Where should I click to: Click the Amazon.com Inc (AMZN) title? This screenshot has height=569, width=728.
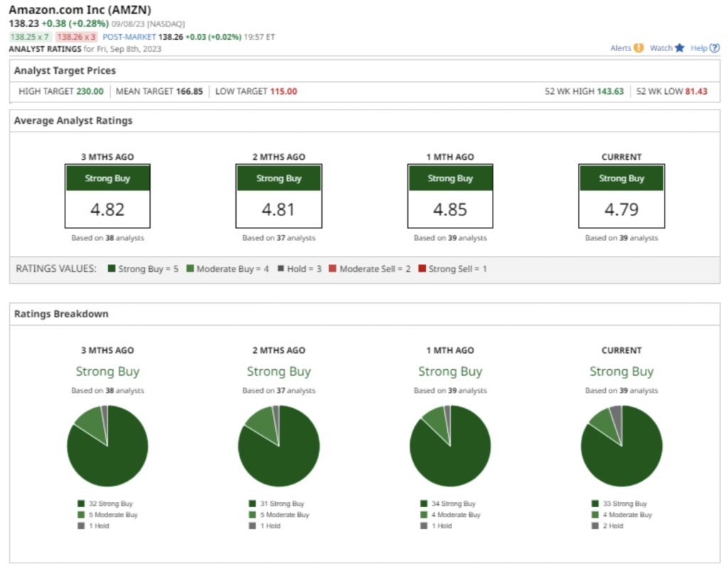tap(80, 10)
